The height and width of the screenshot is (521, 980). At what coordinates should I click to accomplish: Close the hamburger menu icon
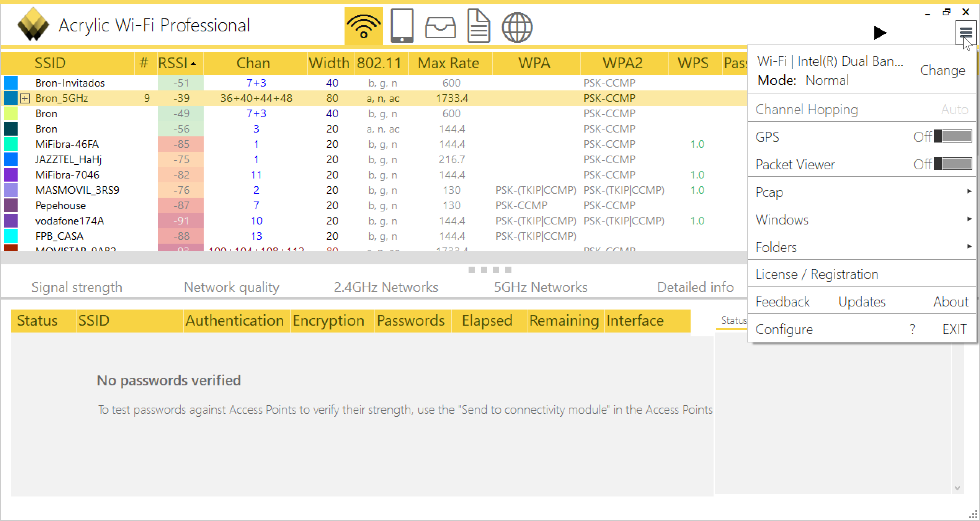pos(965,32)
